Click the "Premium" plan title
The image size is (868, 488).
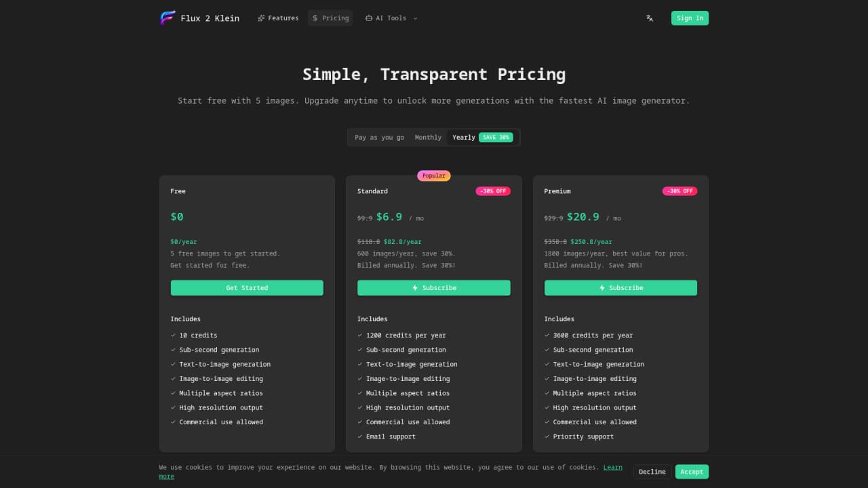pos(557,191)
